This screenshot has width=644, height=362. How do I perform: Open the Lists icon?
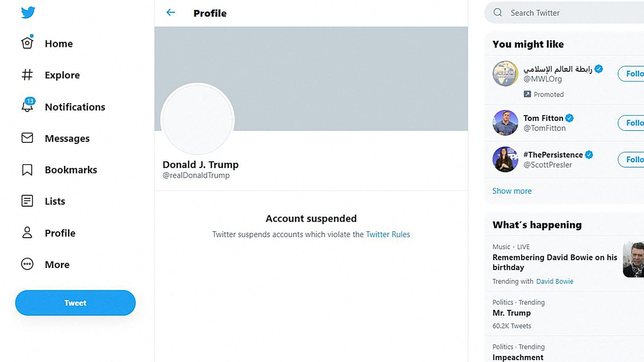click(27, 201)
